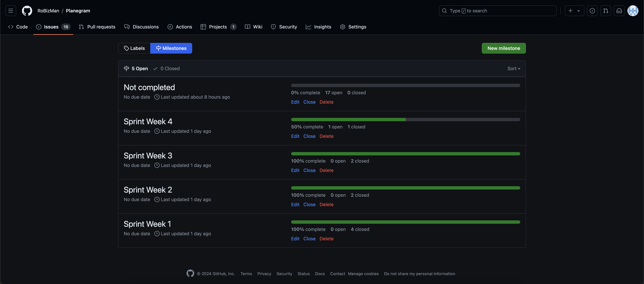Expand the create-new caret dropdown arrow
644x284 pixels.
click(x=578, y=11)
